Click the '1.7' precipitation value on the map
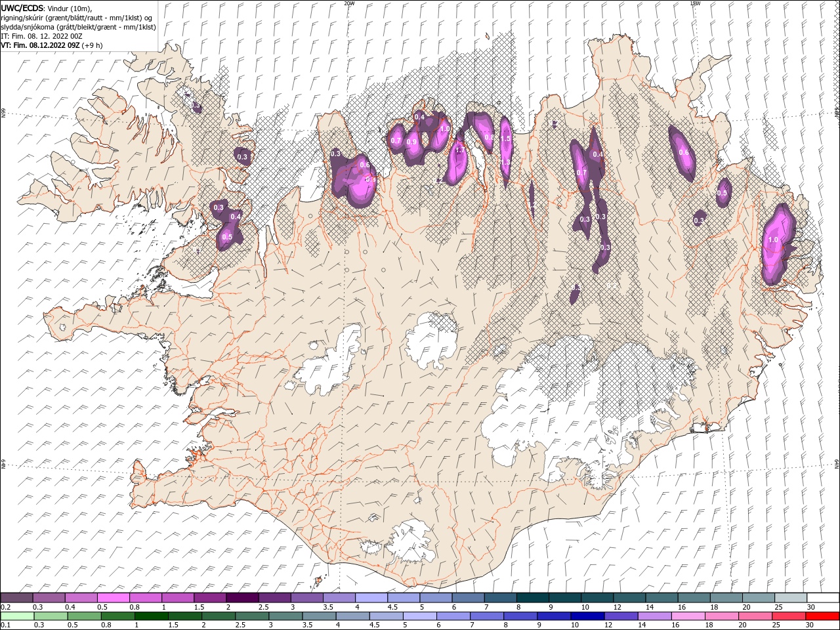This screenshot has height=630, width=840. [x=460, y=150]
